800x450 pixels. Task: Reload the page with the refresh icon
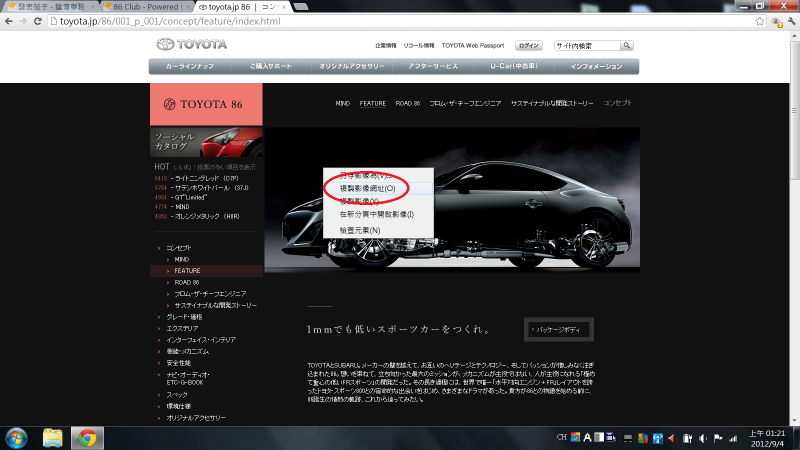click(x=37, y=21)
